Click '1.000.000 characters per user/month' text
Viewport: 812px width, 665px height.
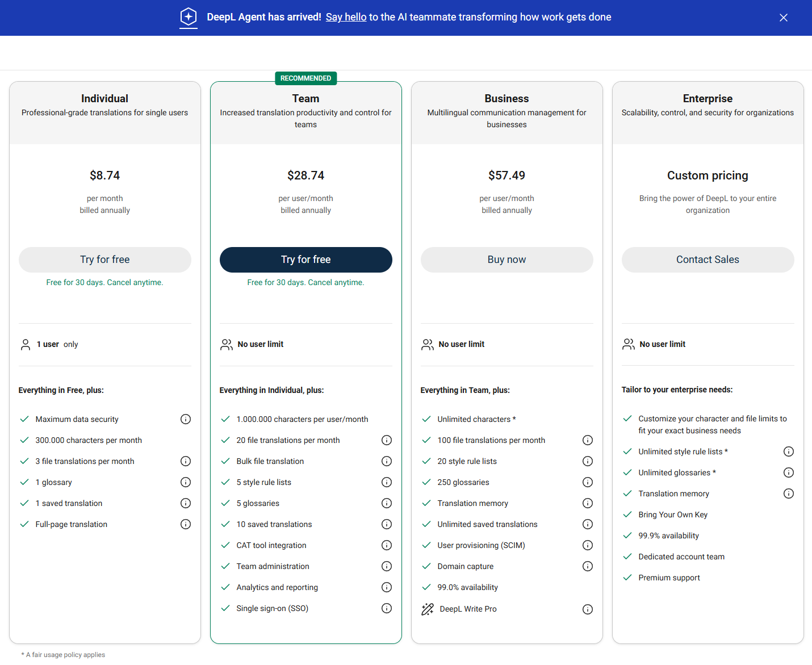303,419
